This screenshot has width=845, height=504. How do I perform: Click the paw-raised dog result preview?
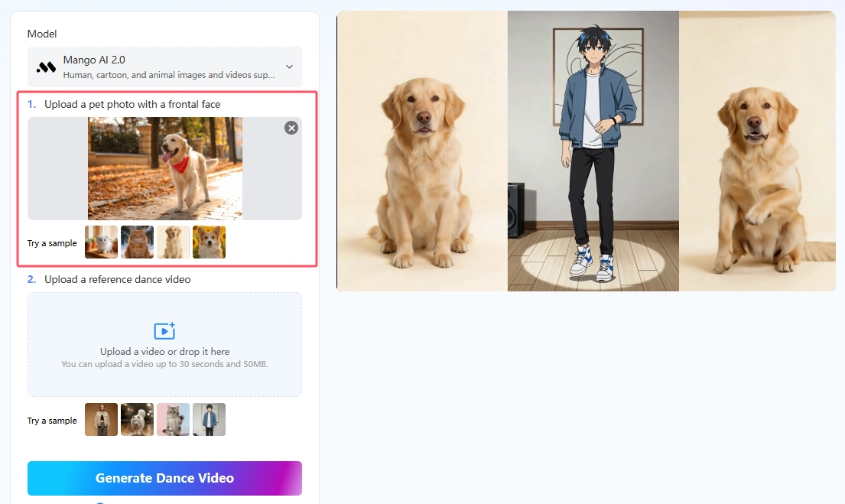click(757, 151)
